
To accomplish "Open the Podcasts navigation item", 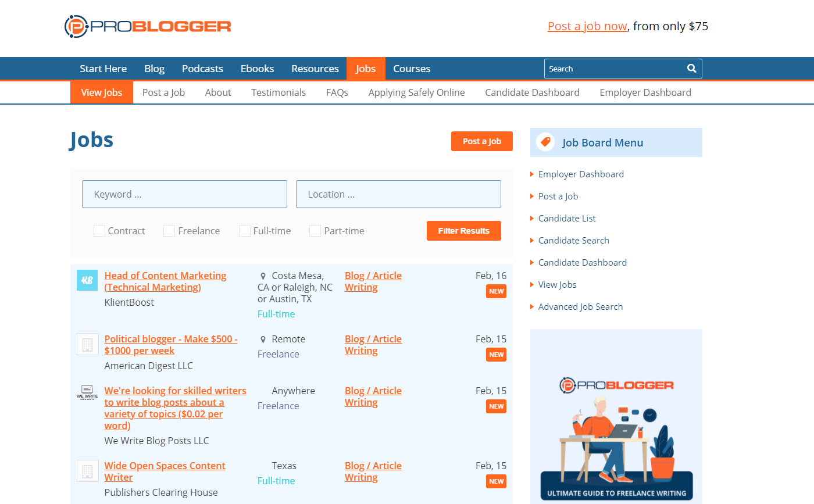I will 202,69.
